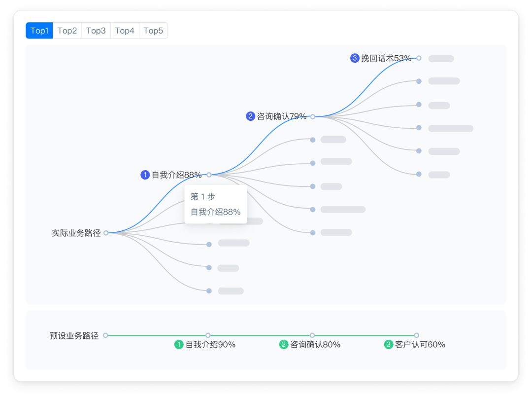Click the blue step 2 badge beside 咨询确认79%

pos(250,116)
